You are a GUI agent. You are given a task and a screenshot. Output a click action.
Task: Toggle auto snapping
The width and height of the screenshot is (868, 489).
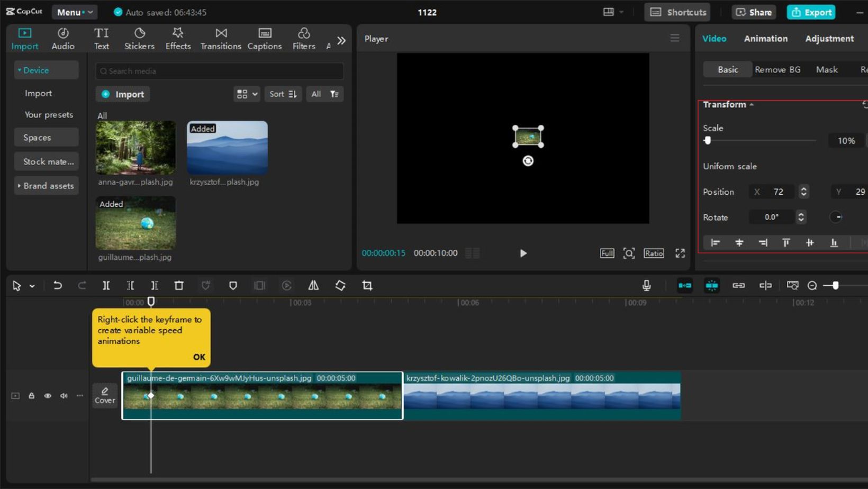712,286
